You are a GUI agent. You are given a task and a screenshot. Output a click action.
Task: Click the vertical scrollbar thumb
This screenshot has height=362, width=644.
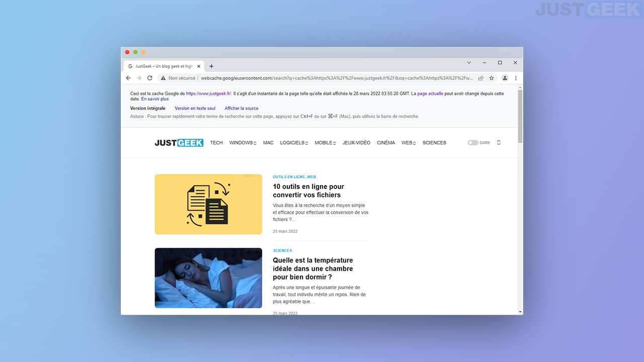pos(520,117)
